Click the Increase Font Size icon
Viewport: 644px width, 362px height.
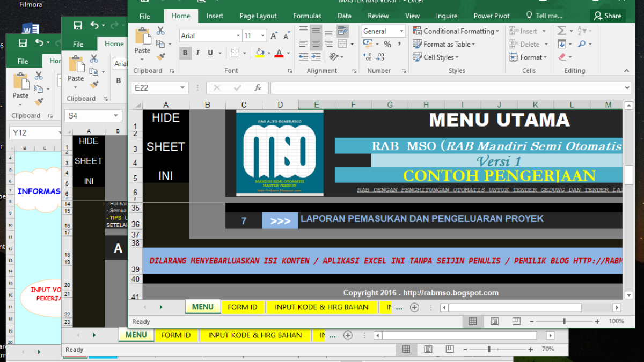tap(274, 36)
